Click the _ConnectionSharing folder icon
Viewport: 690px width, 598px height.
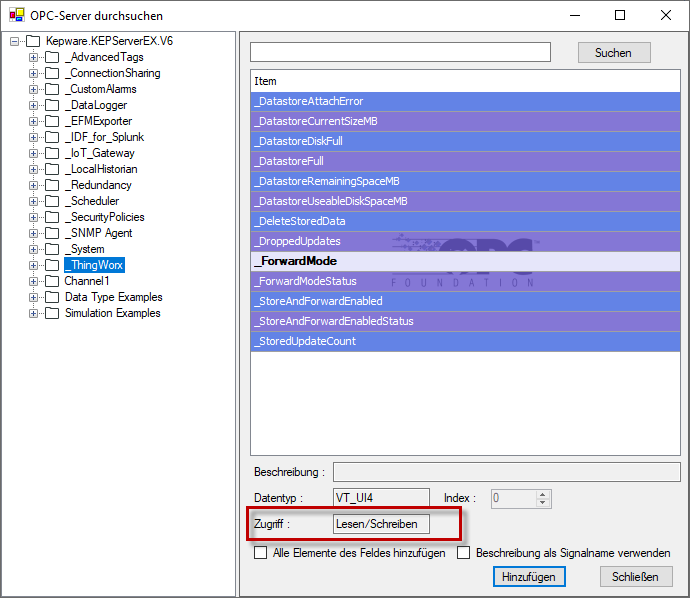coord(52,73)
